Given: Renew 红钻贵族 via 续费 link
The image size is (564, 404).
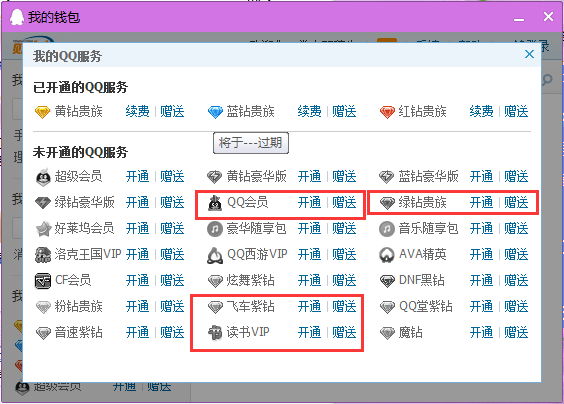Looking at the screenshot, I should pyautogui.click(x=481, y=112).
